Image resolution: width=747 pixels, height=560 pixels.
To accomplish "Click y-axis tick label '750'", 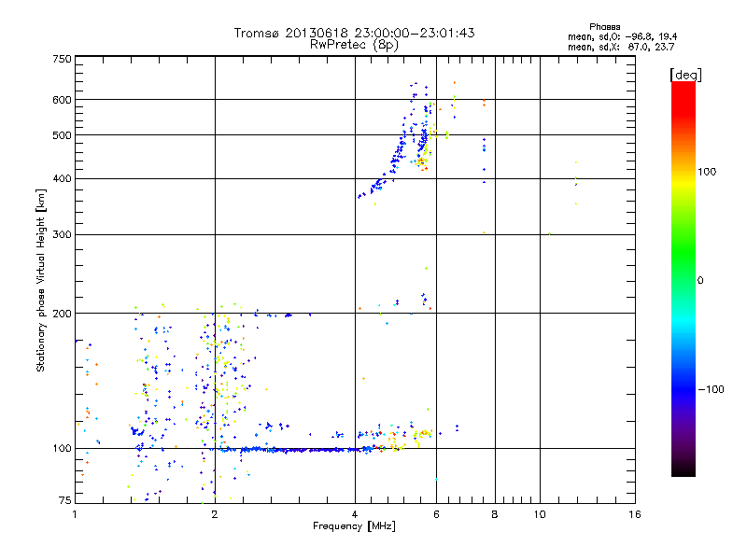I will [62, 59].
